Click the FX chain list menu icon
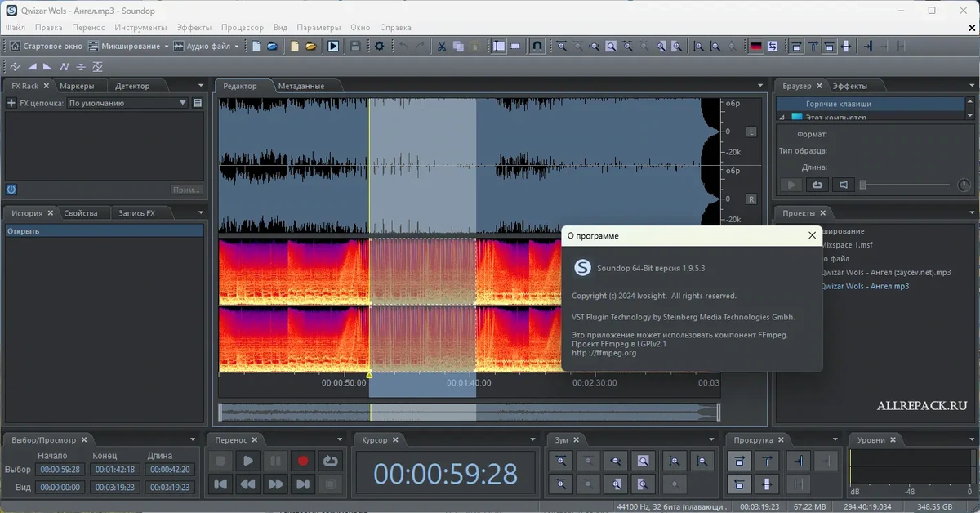 [x=197, y=103]
